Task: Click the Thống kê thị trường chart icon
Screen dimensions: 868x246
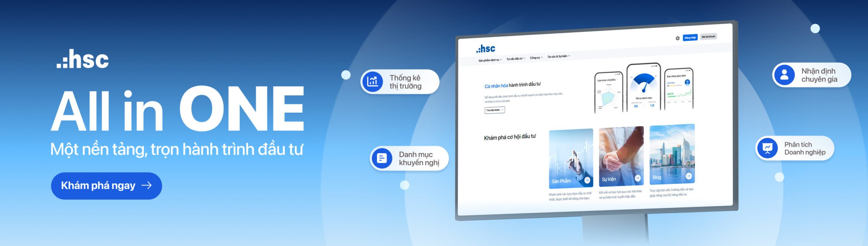Action: point(372,82)
